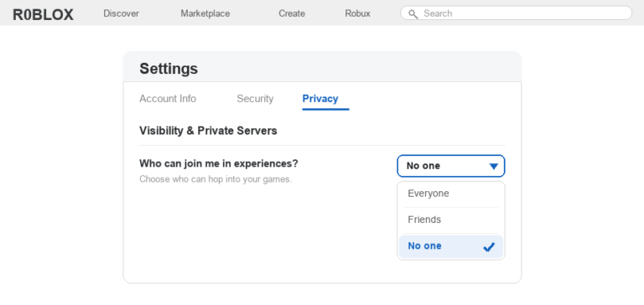Focus the Search input field
Screen dimensions: 644x305
point(516,13)
